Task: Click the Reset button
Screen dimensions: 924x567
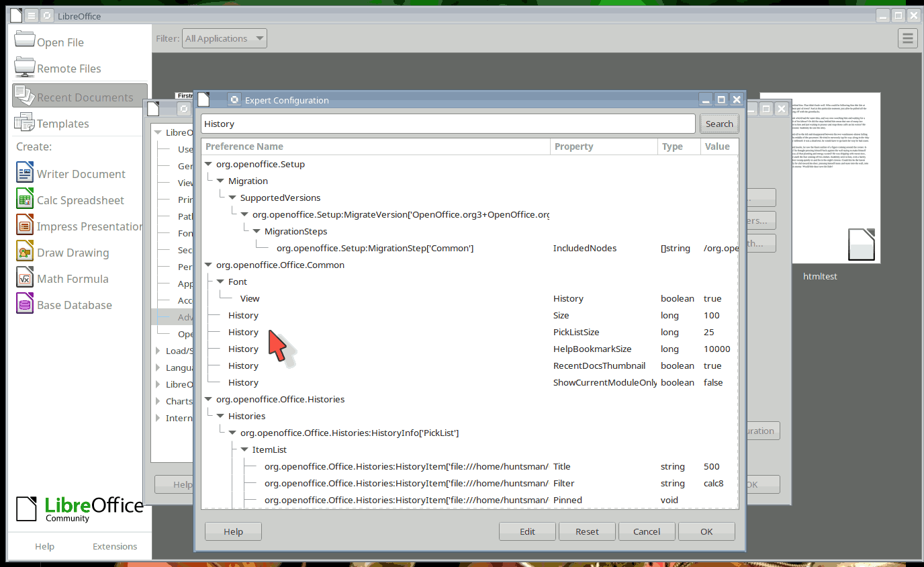Action: 587,531
